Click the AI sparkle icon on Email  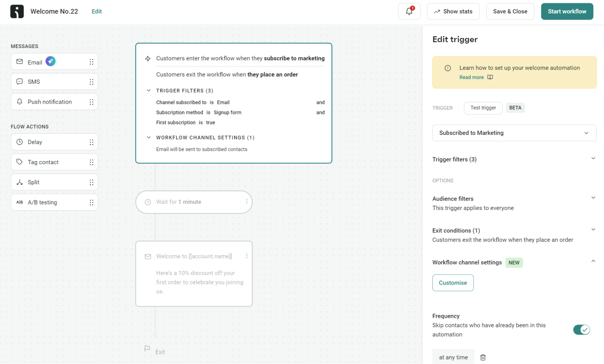click(x=50, y=61)
